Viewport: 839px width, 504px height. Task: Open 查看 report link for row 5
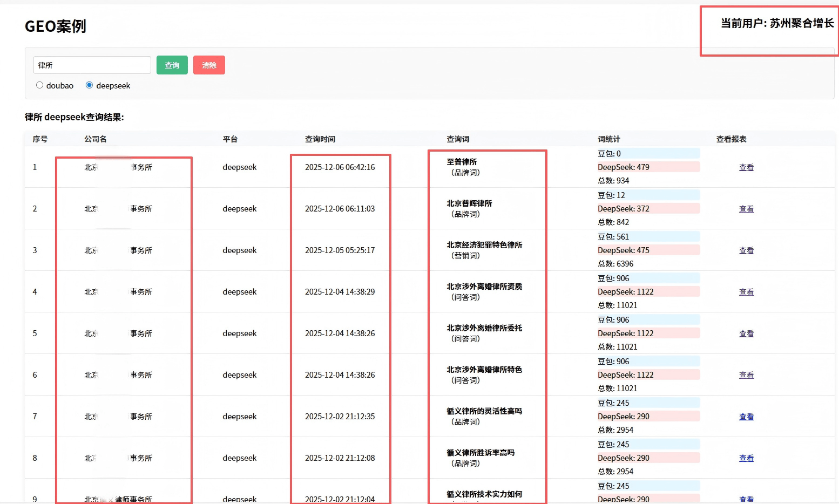pos(746,333)
